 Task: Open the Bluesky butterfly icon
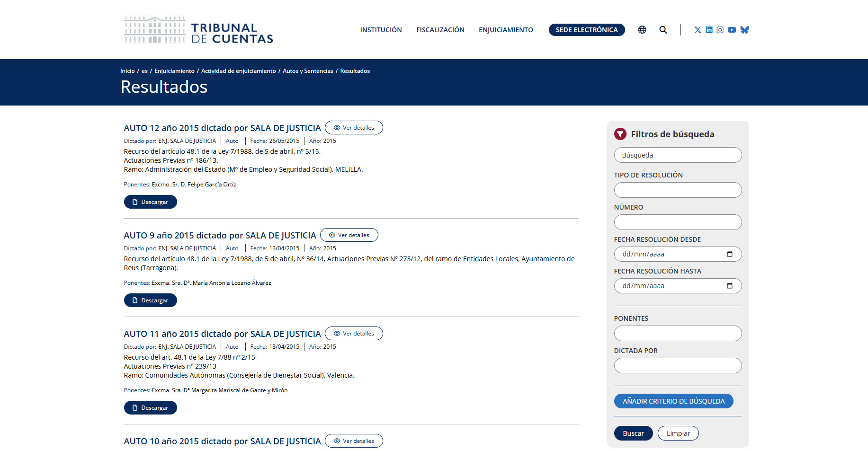tap(744, 30)
